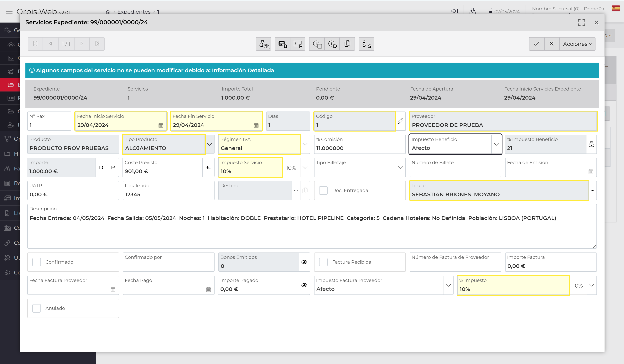Image resolution: width=624 pixels, height=364 pixels.
Task: Click money bag icon in % Impuesto Beneficio
Action: (591, 144)
